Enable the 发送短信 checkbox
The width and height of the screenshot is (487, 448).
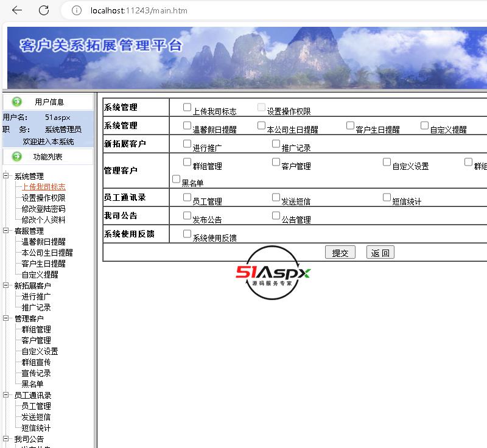point(276,197)
